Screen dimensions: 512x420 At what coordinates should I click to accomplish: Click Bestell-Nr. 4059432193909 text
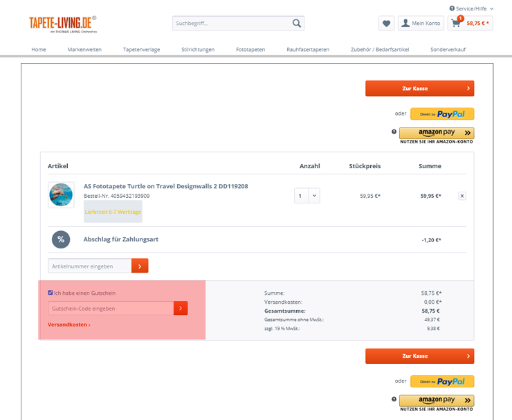(x=116, y=196)
